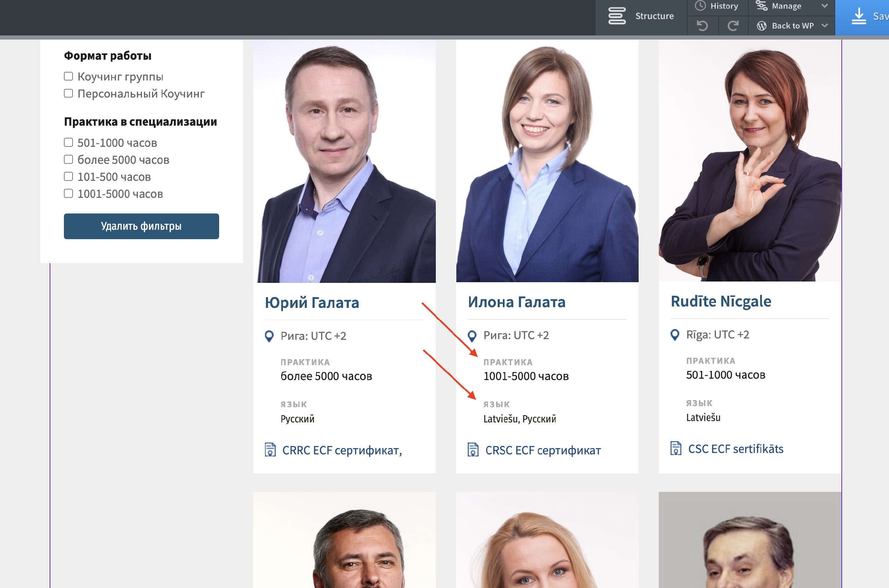The height and width of the screenshot is (588, 889).
Task: Expand the Back to WP chevron
Action: point(824,25)
